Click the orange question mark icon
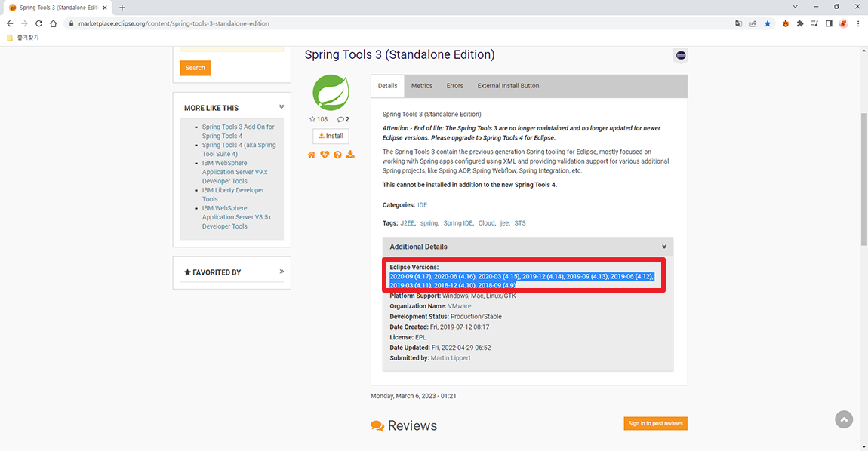868x451 pixels. pos(337,155)
